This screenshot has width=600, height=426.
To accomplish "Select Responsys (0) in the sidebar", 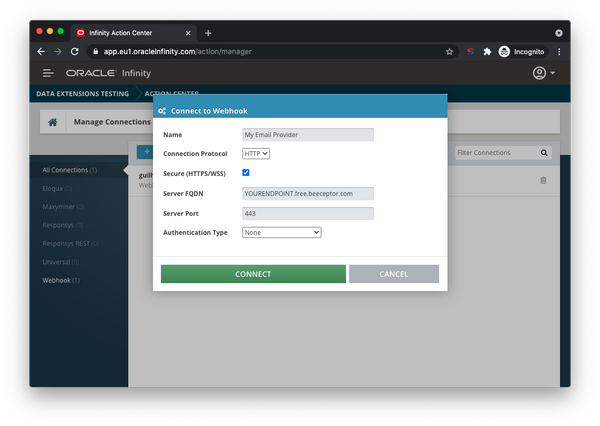I will (x=62, y=225).
